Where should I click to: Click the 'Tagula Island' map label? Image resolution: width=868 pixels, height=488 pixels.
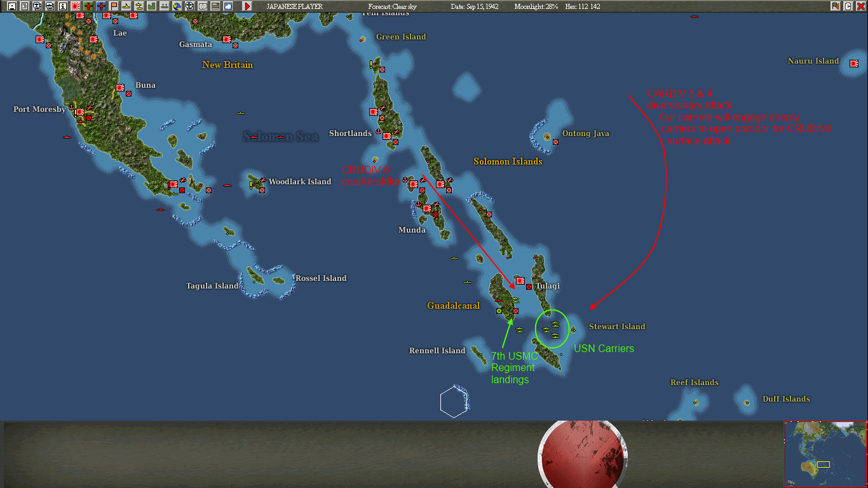click(212, 286)
